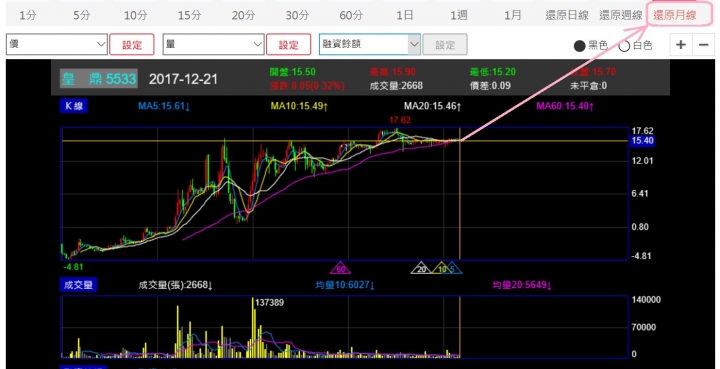Open the 價 dropdown menu
The height and width of the screenshot is (369, 720).
(57, 45)
